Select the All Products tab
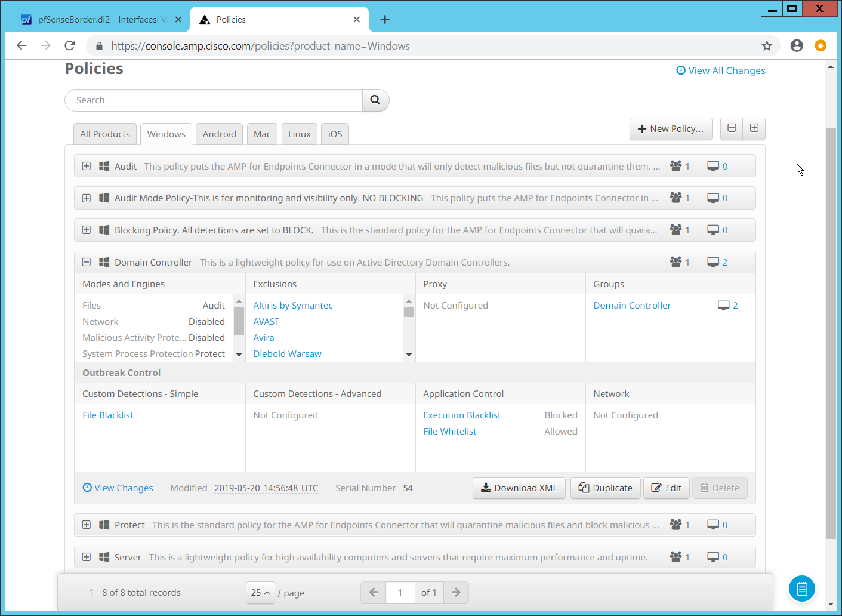The image size is (842, 616). tap(105, 134)
